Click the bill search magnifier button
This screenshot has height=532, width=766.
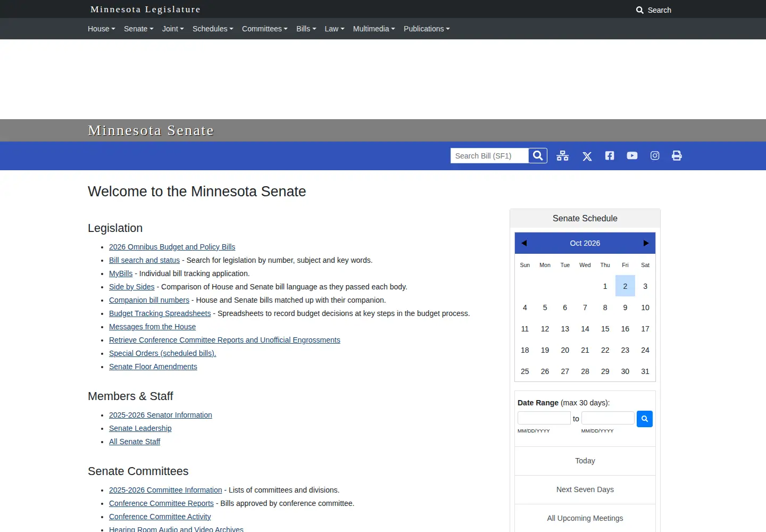pos(538,155)
